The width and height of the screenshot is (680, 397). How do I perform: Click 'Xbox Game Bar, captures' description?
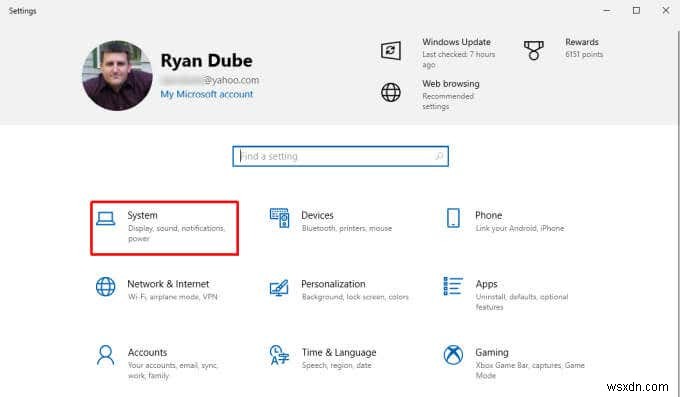[530, 371]
